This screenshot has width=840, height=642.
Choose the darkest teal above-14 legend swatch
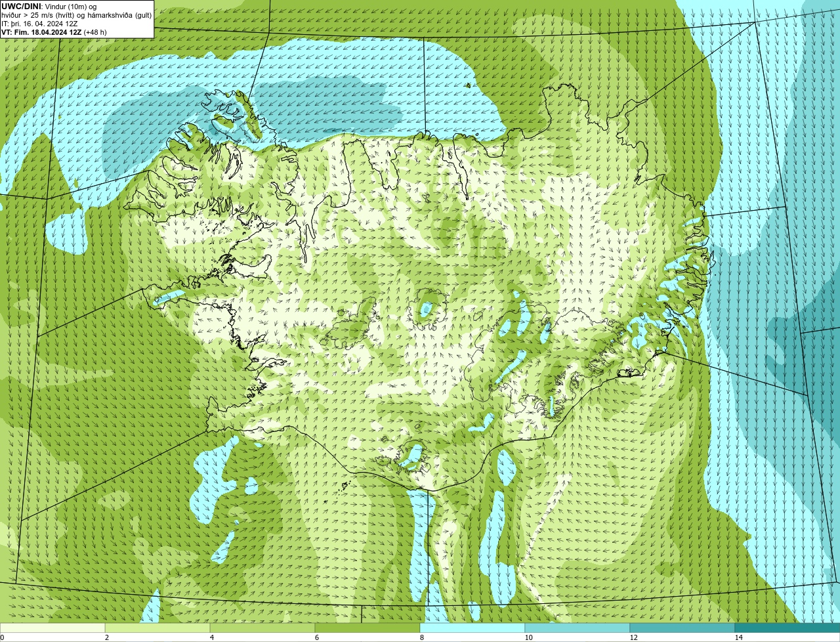pos(787,628)
